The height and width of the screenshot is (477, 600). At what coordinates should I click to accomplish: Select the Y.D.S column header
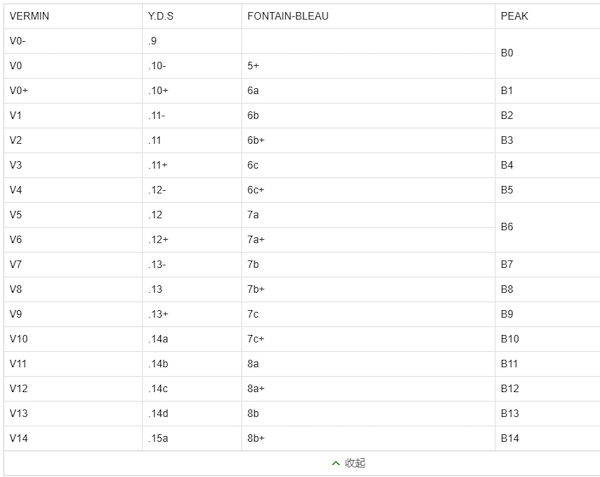point(161,16)
